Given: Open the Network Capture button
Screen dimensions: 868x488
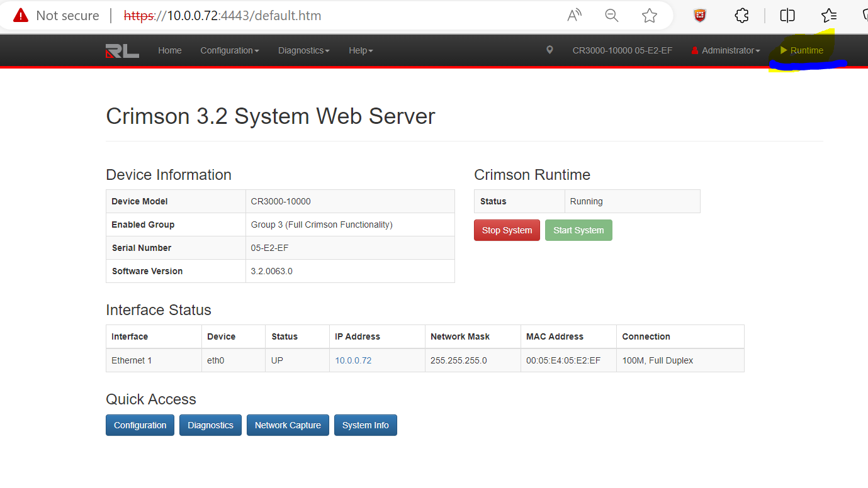Looking at the screenshot, I should point(288,425).
